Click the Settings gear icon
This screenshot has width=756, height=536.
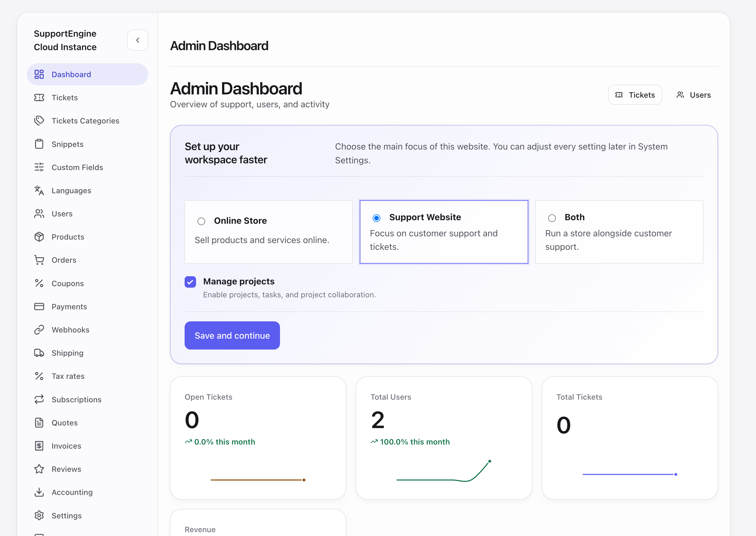click(x=39, y=515)
